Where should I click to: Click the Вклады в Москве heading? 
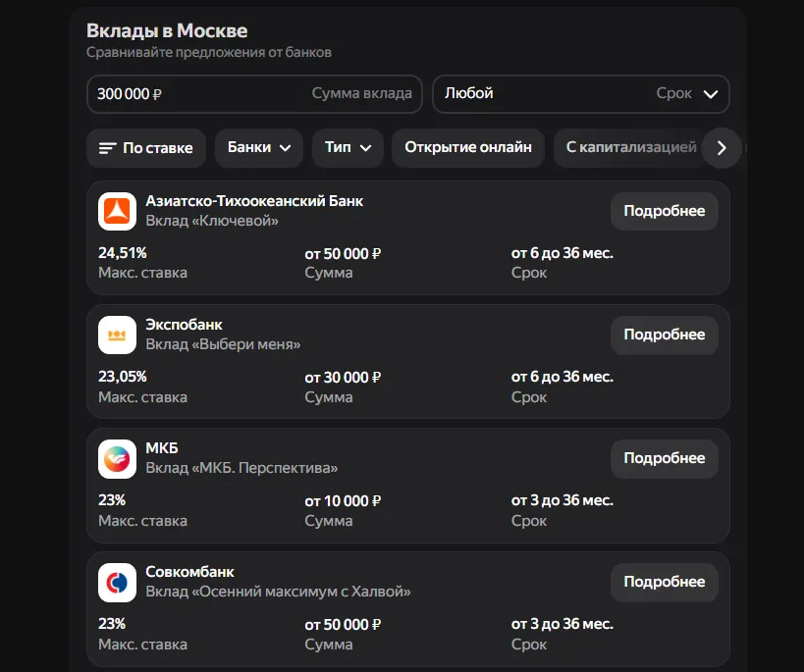click(167, 30)
